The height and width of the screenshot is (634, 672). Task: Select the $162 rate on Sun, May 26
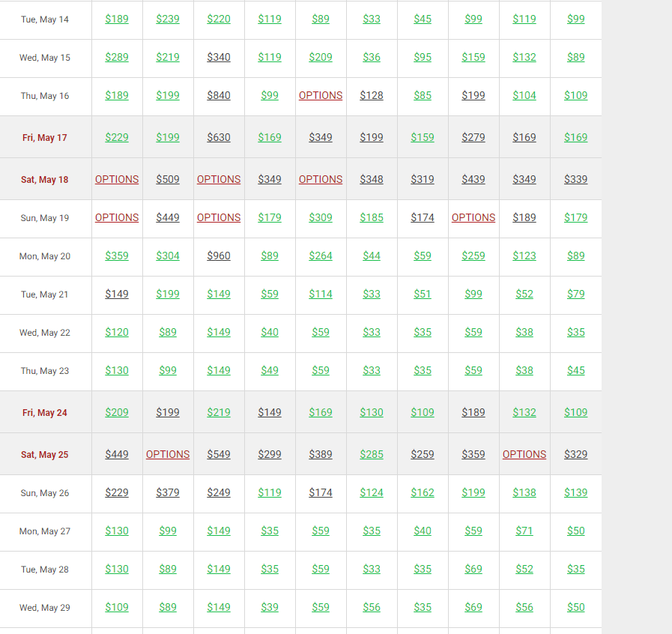coord(423,492)
